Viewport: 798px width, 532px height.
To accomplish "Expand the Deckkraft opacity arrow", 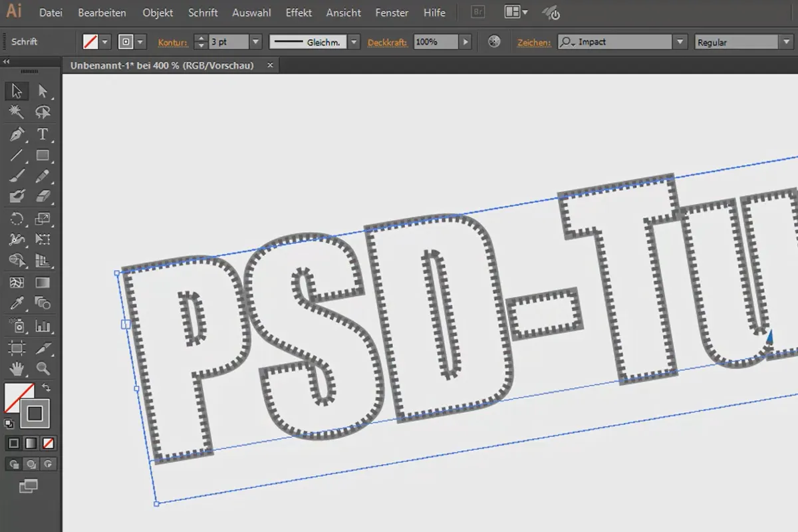I will coord(465,42).
